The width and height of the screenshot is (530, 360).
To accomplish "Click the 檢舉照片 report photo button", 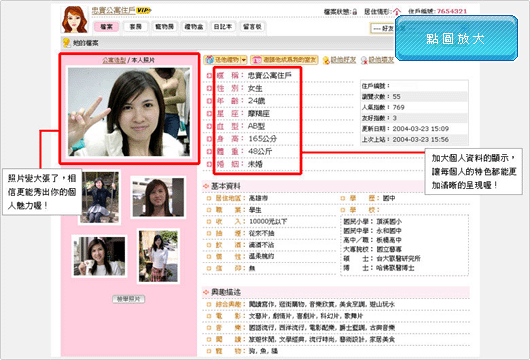I will click(x=128, y=299).
